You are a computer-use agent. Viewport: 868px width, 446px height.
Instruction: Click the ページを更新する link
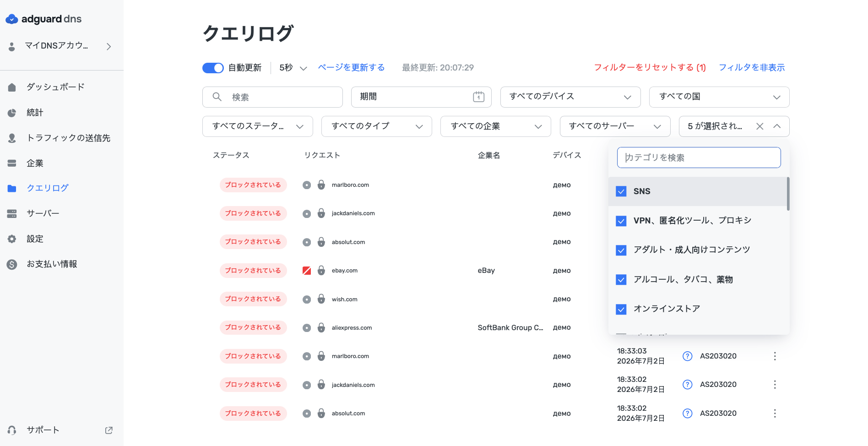(351, 67)
